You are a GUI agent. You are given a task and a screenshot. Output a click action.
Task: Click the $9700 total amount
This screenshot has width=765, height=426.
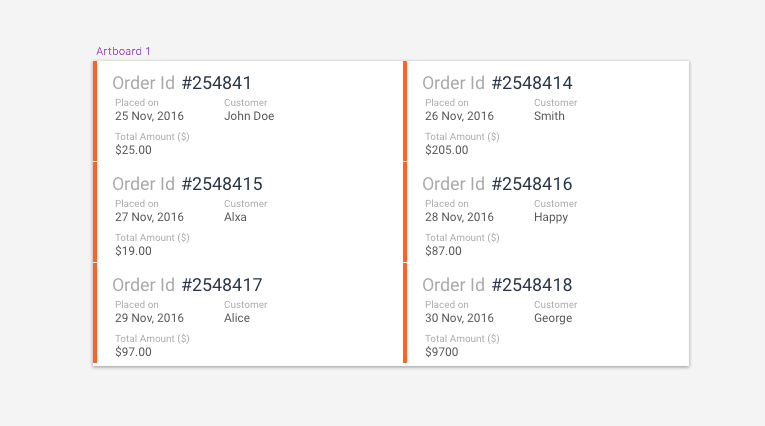pos(442,352)
